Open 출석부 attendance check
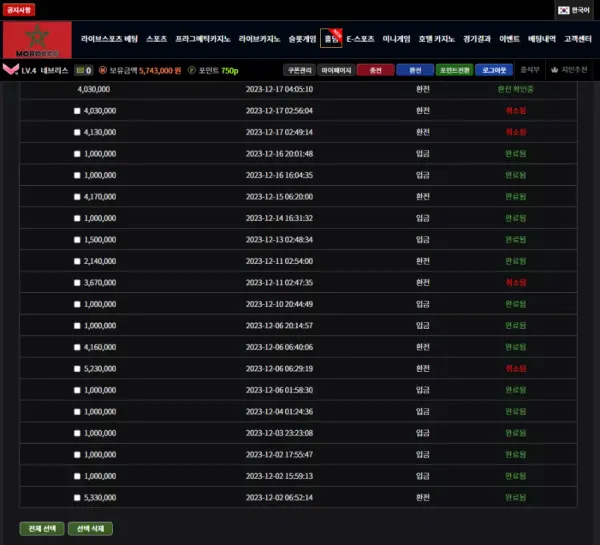Image resolution: width=600 pixels, height=545 pixels. [530, 71]
